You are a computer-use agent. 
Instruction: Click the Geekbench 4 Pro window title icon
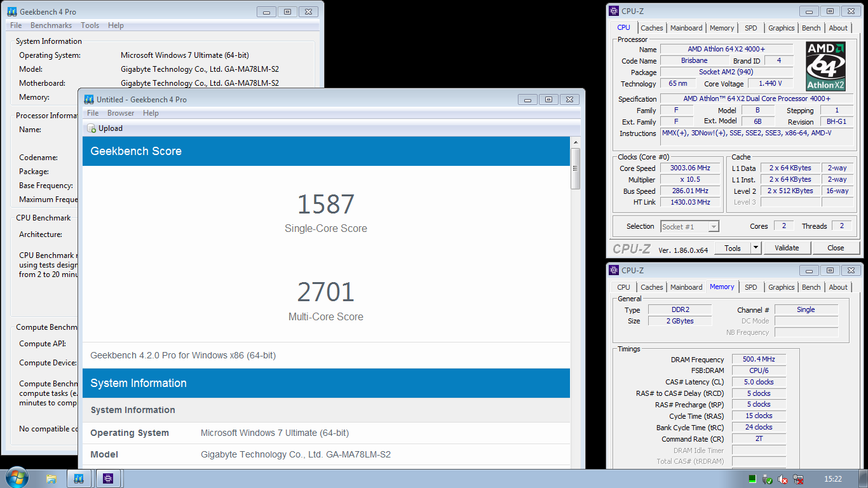coord(12,12)
